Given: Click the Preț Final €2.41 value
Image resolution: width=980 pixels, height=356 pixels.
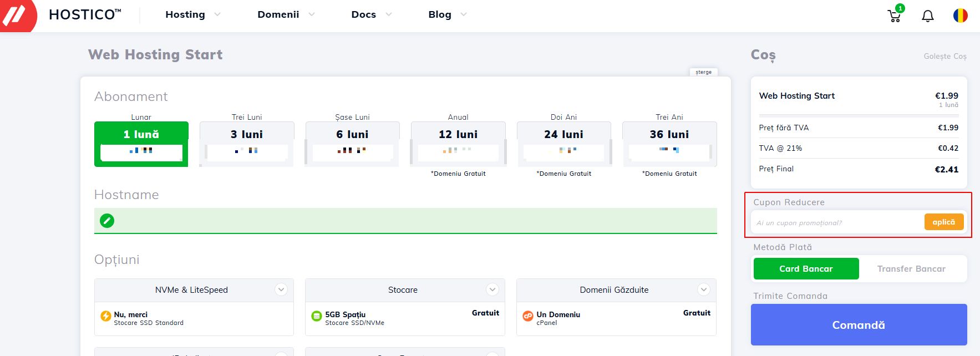Looking at the screenshot, I should click(x=947, y=169).
